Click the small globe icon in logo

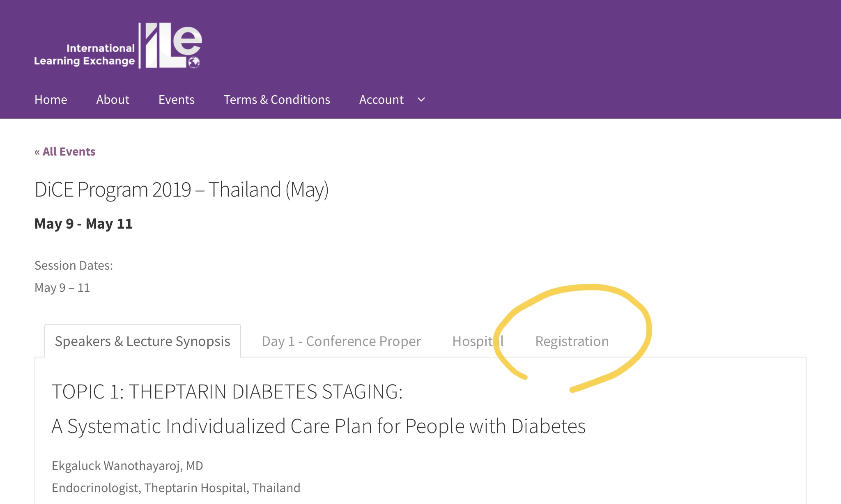194,62
